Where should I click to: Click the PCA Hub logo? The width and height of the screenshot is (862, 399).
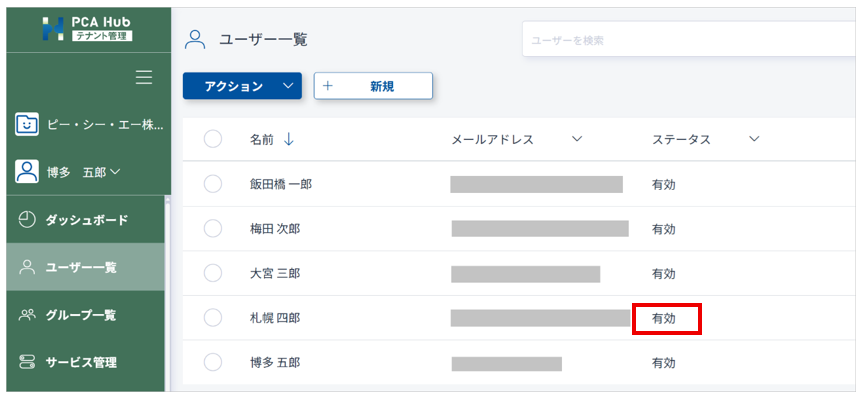[x=87, y=29]
